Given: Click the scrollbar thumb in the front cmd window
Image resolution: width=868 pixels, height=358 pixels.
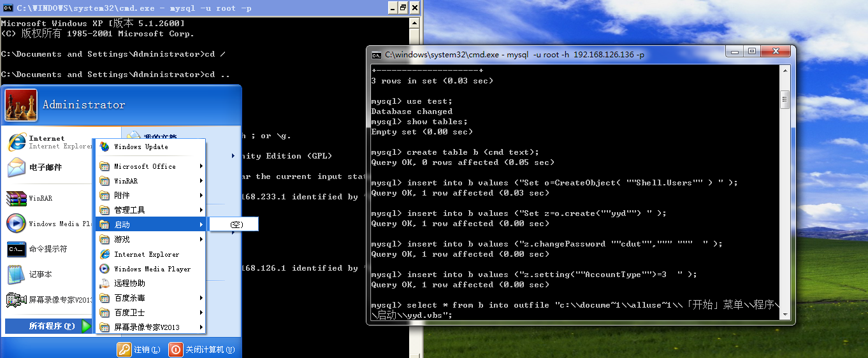Looking at the screenshot, I should tap(785, 100).
